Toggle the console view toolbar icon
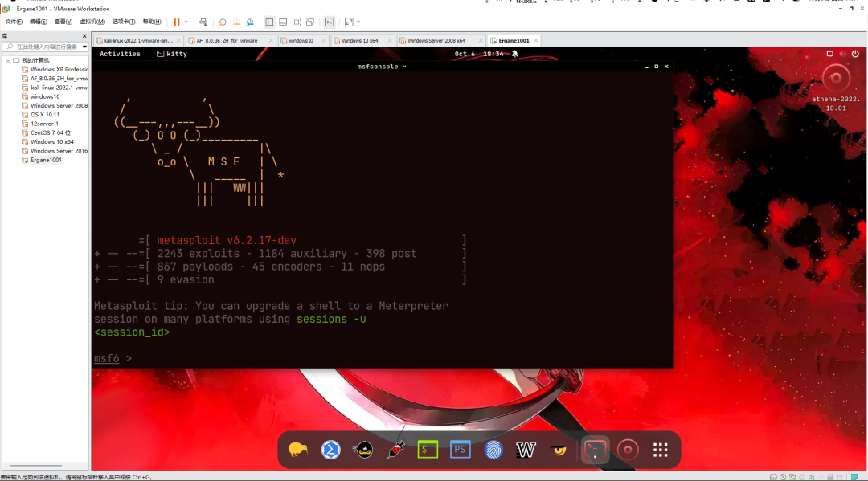Image resolution: width=868 pixels, height=481 pixels. tap(330, 22)
